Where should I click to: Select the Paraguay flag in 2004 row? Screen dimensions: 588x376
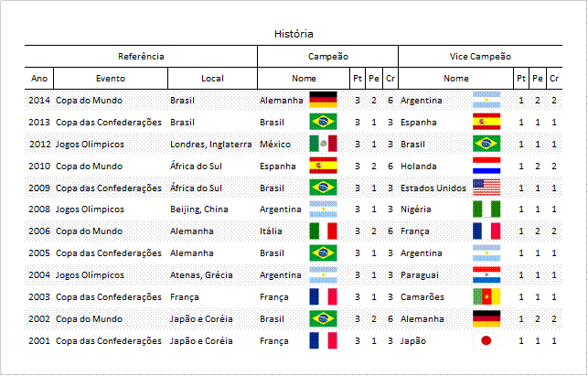[x=486, y=274]
